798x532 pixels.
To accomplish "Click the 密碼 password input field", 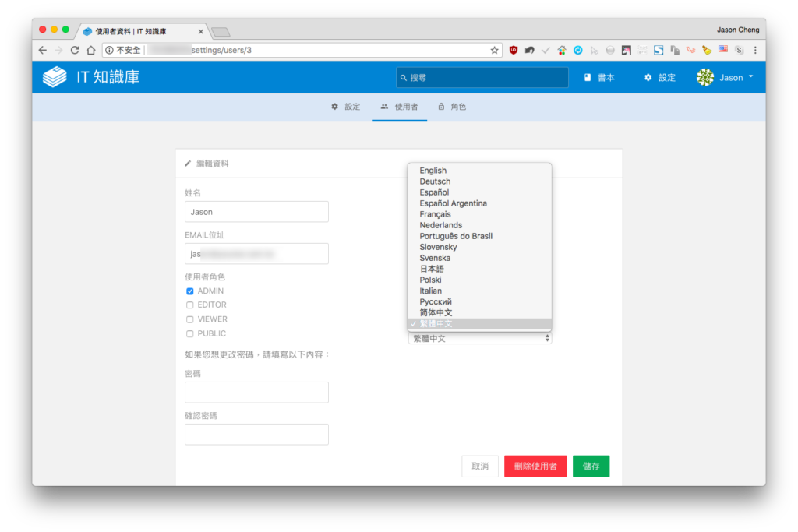I will 256,392.
